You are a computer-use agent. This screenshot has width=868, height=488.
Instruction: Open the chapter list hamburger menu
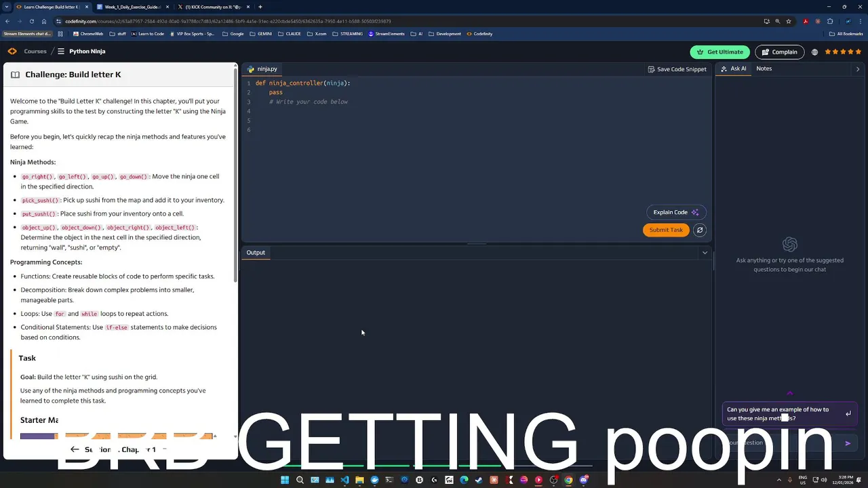point(61,52)
